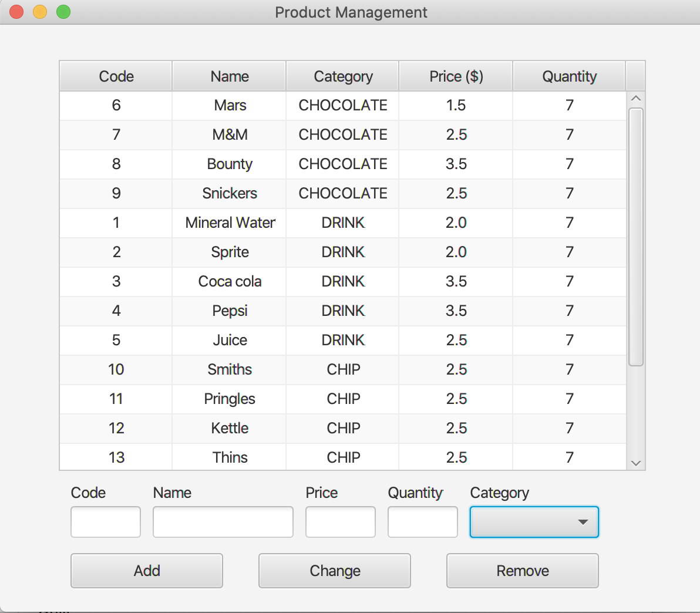Select the Thins name cell

click(230, 457)
